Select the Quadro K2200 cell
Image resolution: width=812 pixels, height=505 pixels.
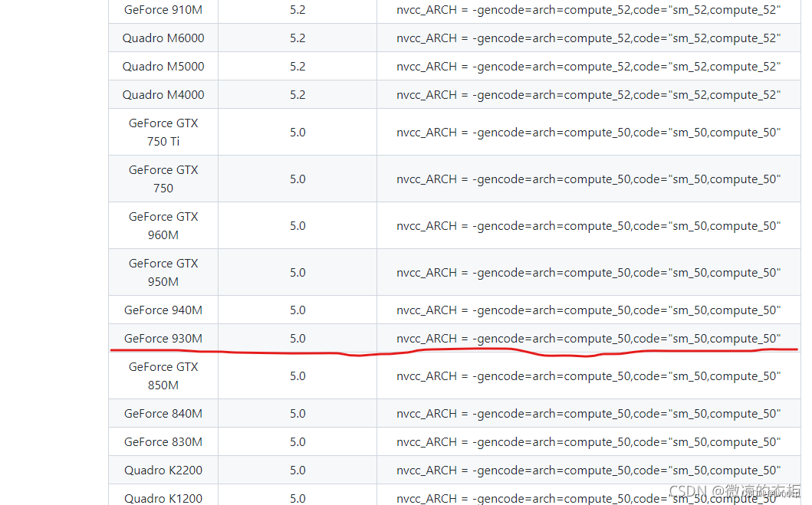tap(163, 471)
